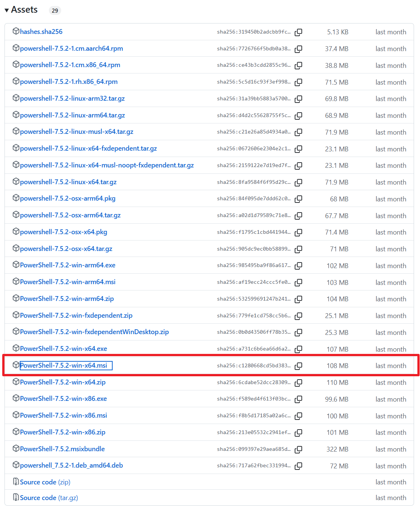Download powershell-7.5.2-linux-arm64.tar.gz

[73, 115]
